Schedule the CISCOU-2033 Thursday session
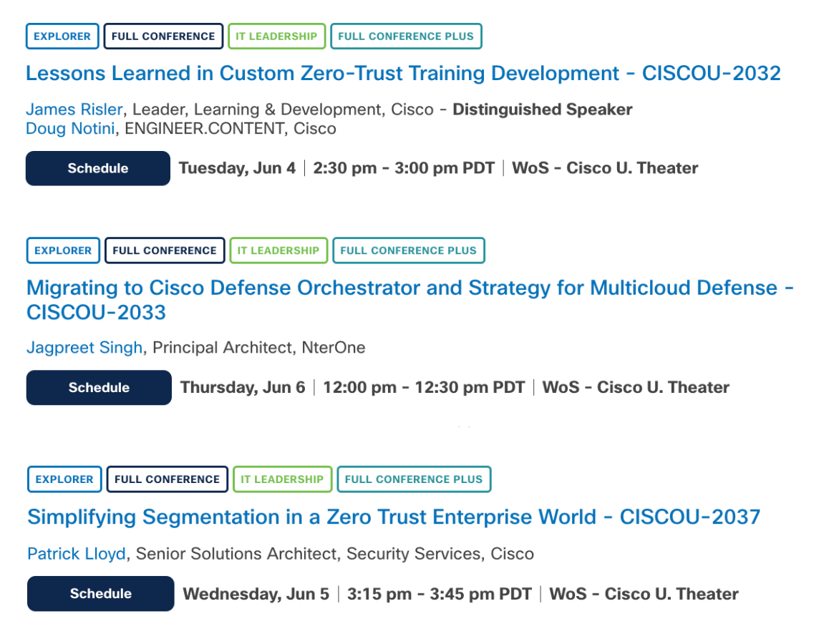The width and height of the screenshot is (829, 644). tap(99, 388)
